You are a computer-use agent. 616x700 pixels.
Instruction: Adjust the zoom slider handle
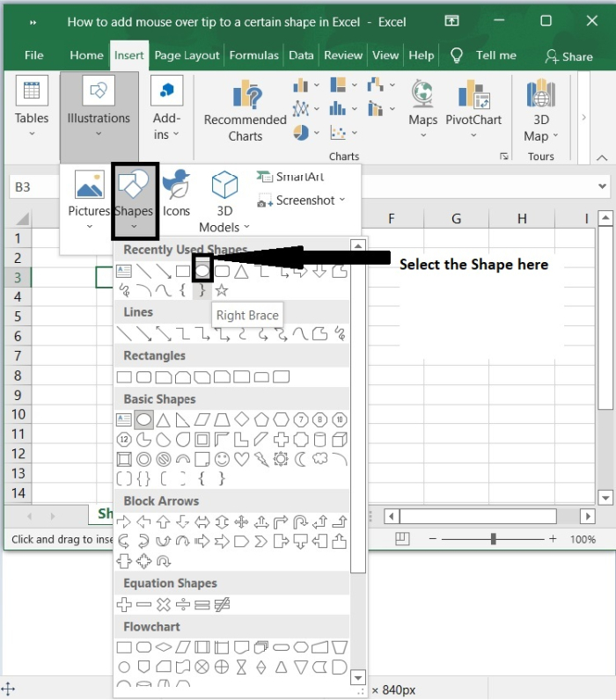click(493, 539)
